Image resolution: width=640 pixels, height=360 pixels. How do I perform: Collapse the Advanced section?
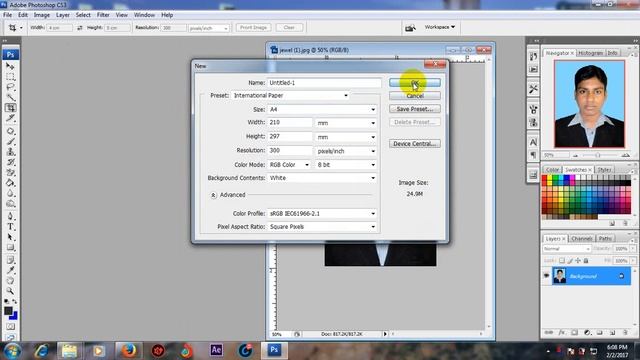213,195
